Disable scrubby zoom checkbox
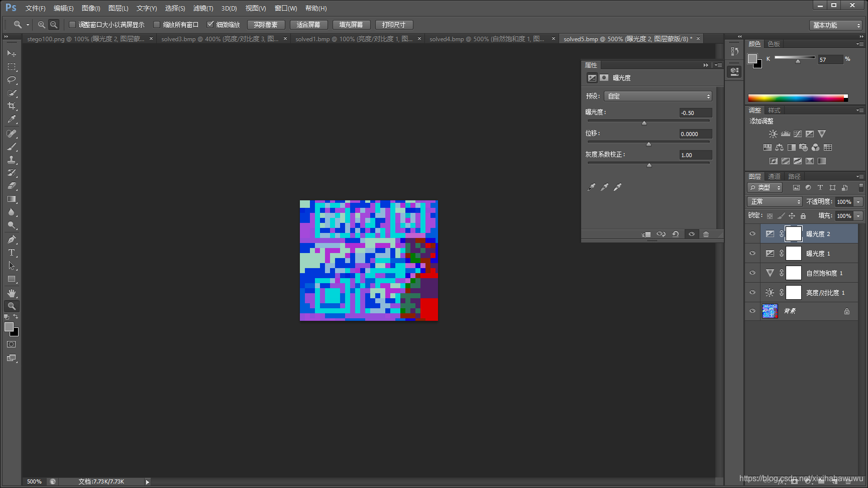868x488 pixels. pyautogui.click(x=210, y=25)
